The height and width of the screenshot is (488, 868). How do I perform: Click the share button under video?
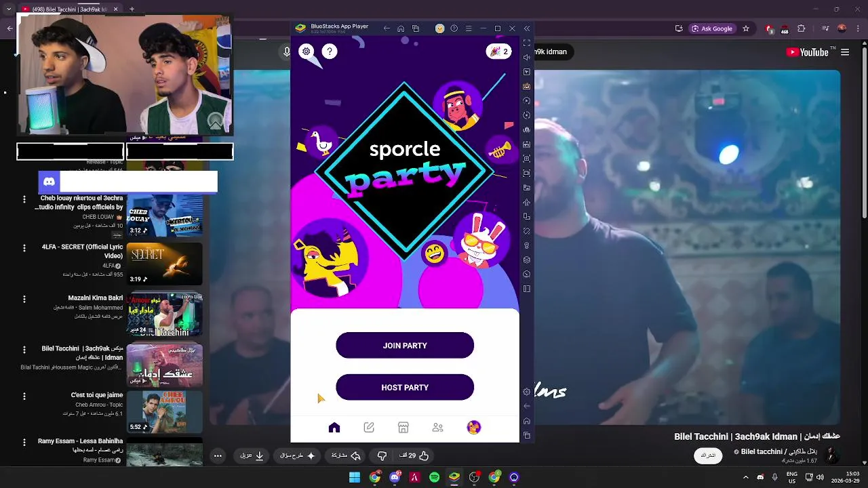point(346,455)
